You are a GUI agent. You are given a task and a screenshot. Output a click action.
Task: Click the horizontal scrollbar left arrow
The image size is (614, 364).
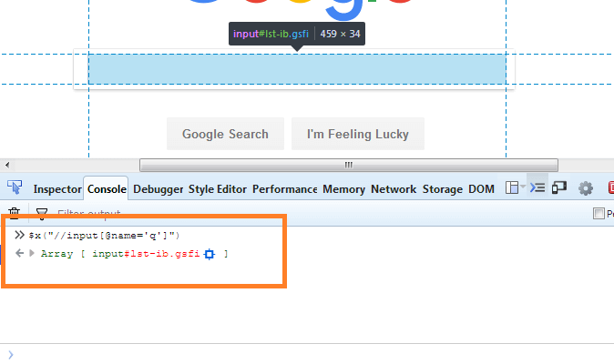pos(7,165)
